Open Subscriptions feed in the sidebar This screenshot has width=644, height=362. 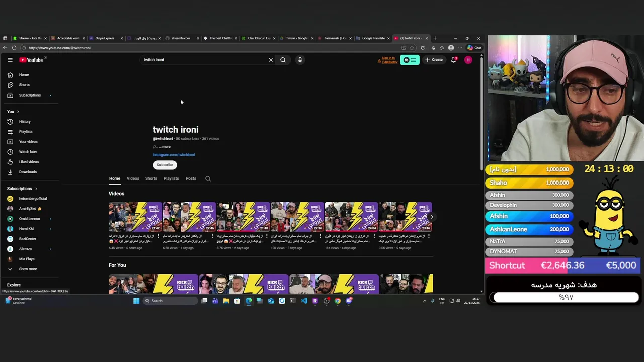[30, 95]
